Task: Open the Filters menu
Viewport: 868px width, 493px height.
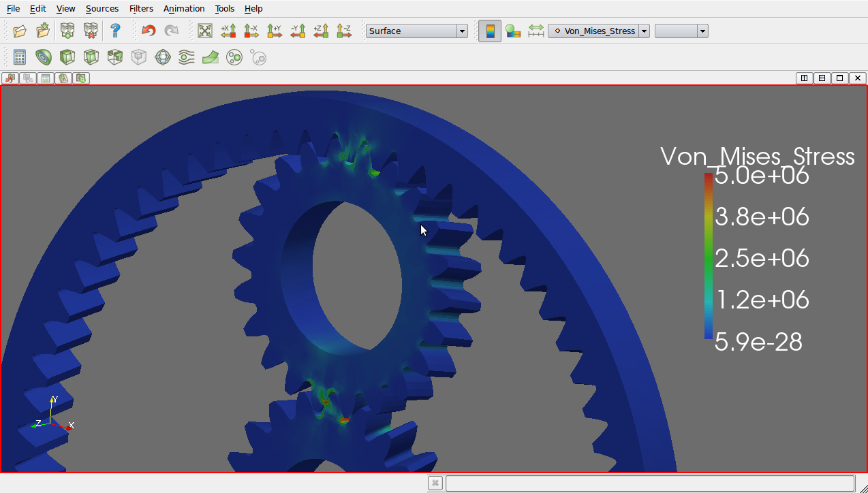Action: tap(141, 9)
